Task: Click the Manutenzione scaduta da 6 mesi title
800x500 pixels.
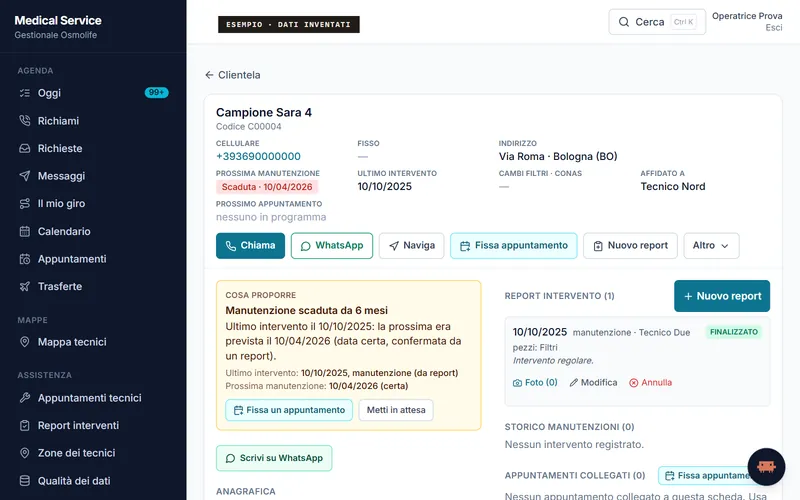Action: pos(307,310)
